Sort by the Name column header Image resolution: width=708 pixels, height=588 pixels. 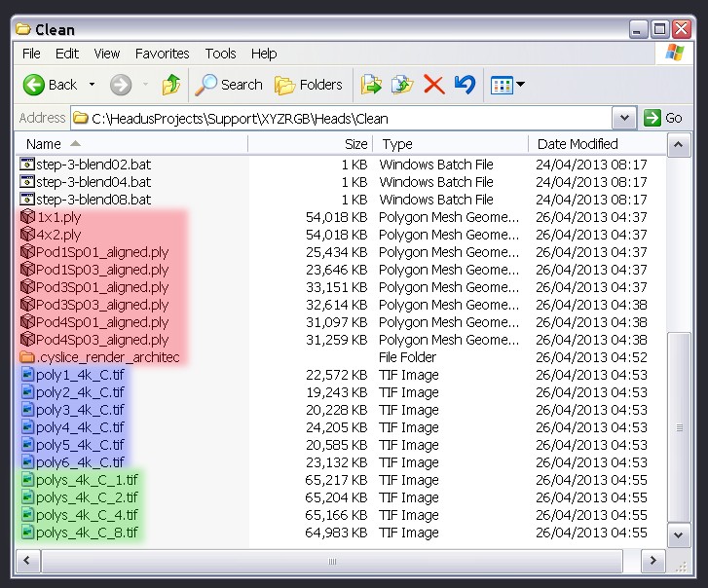tap(131, 144)
